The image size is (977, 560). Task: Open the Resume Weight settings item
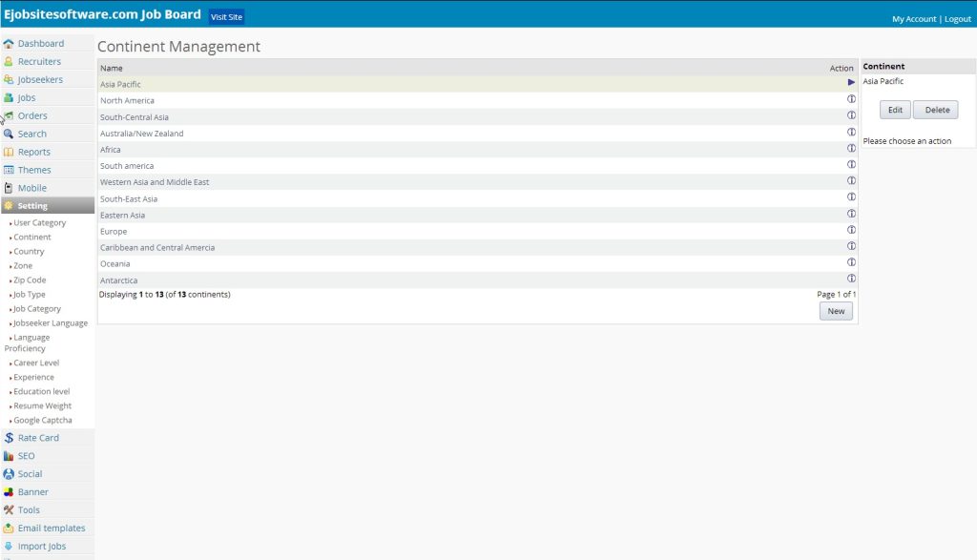pos(42,406)
